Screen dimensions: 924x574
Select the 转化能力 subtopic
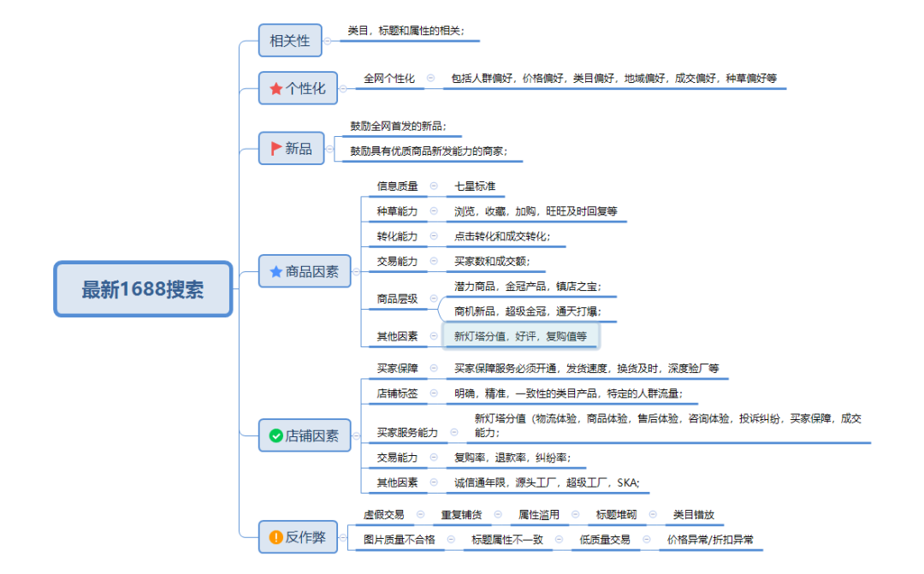pos(397,236)
